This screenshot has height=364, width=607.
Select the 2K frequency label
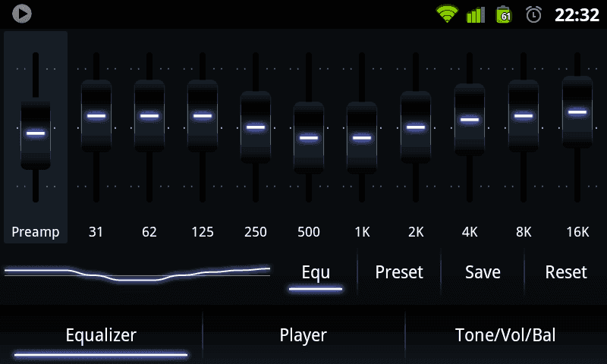click(x=416, y=232)
